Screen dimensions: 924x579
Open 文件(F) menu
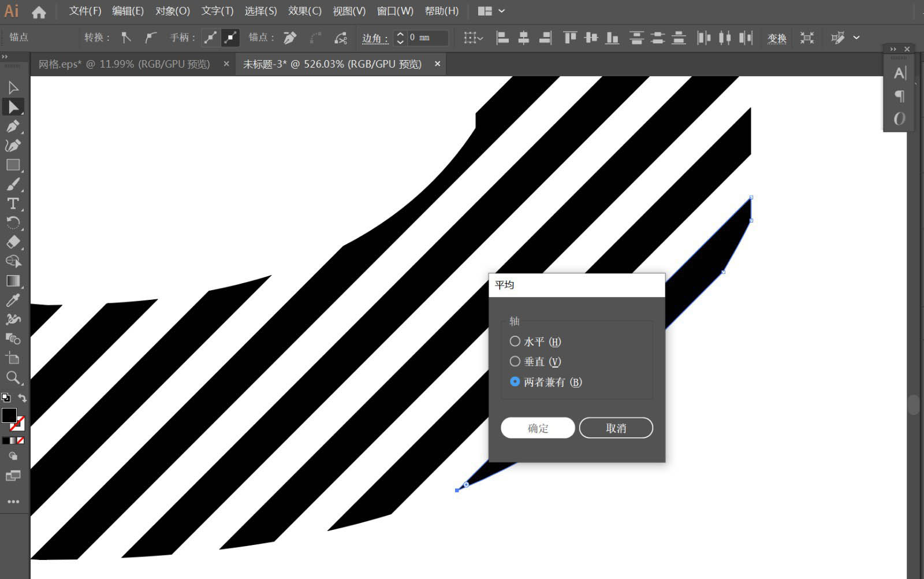point(85,11)
